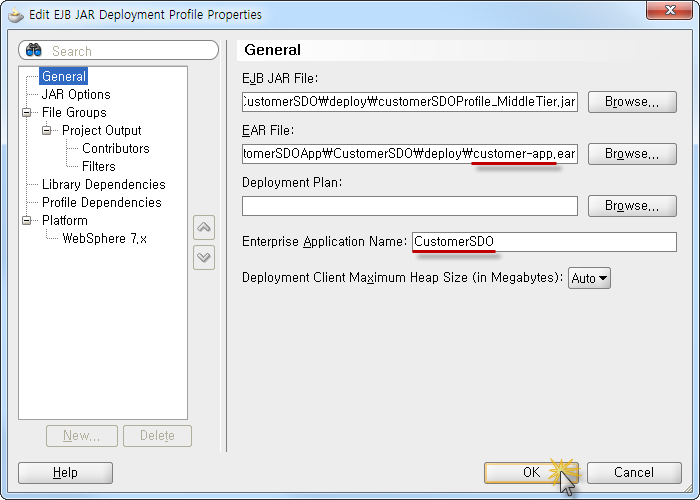Select Project Output tree item
700x500 pixels.
pyautogui.click(x=101, y=130)
